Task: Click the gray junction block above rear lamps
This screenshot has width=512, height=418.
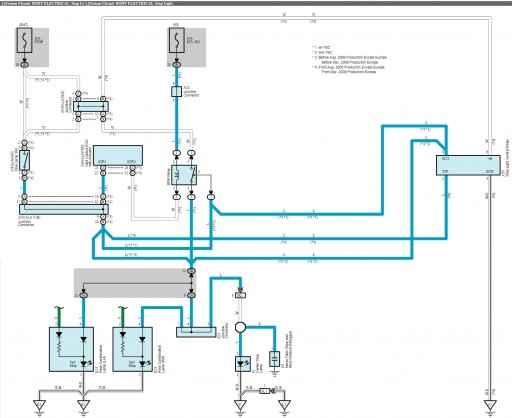Action: (x=135, y=283)
